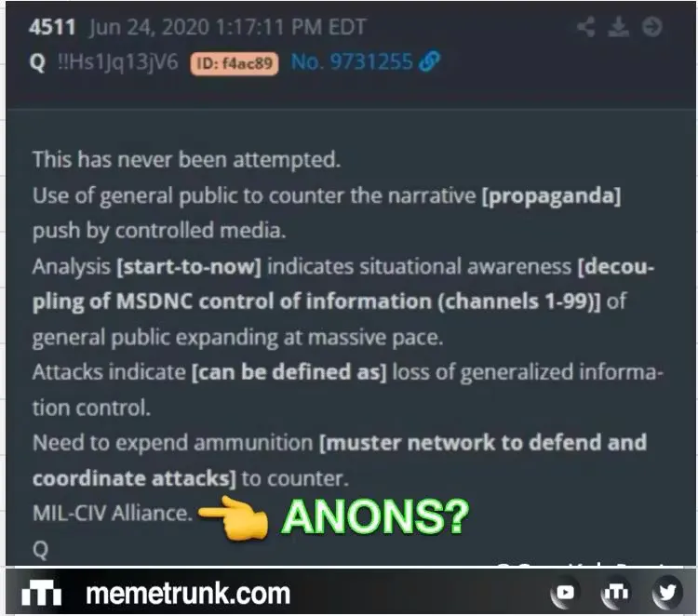Click the round memetrunk icon near Twitter
Screen dimensions: 698x616
coord(616,593)
